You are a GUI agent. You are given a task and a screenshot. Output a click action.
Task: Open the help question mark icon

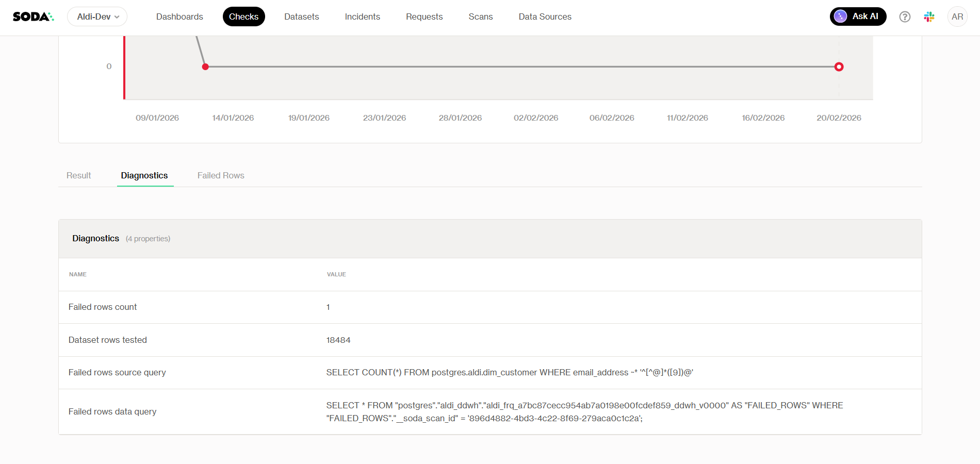tap(905, 16)
